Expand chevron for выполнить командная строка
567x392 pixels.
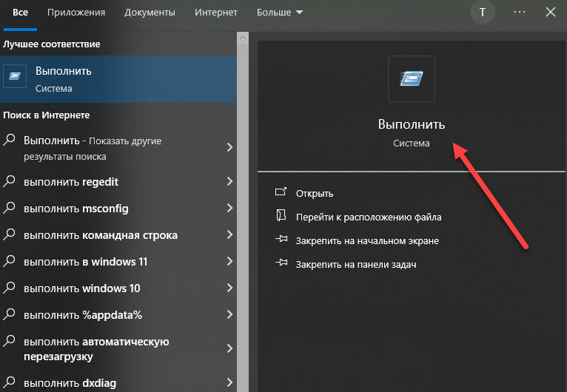point(229,235)
